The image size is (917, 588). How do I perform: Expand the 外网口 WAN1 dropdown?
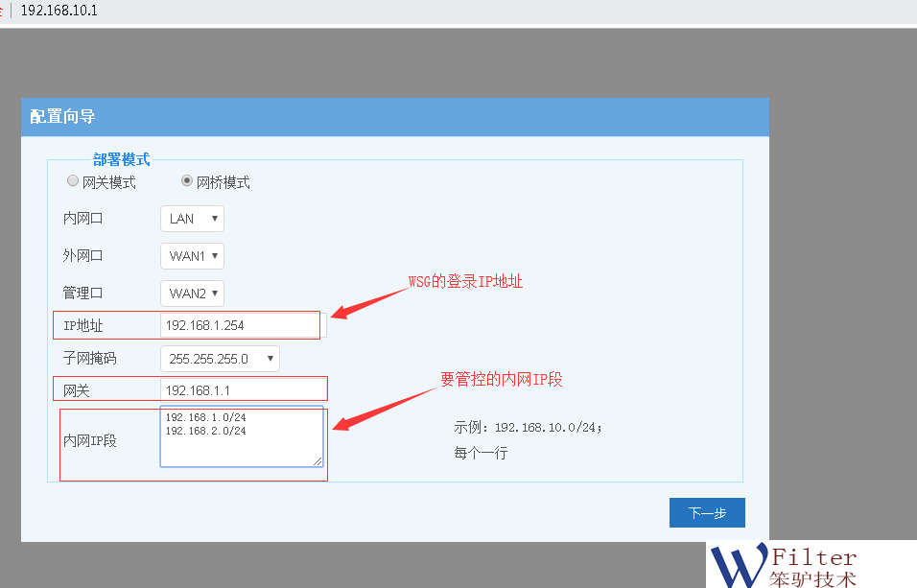click(x=192, y=256)
